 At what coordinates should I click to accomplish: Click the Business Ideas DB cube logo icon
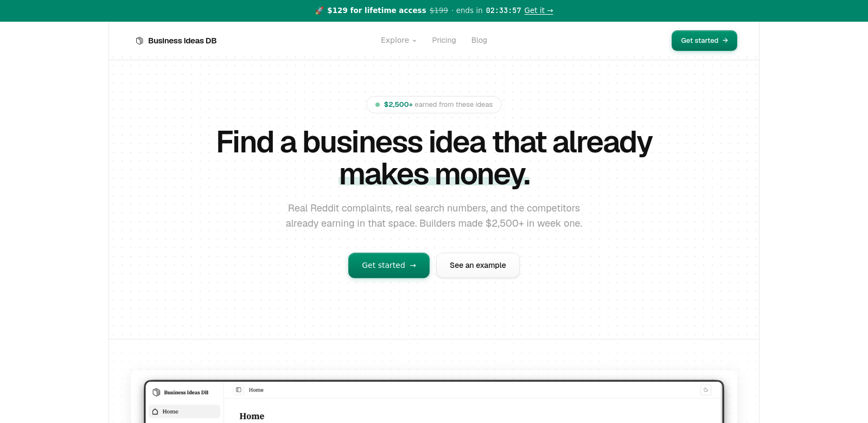point(139,41)
